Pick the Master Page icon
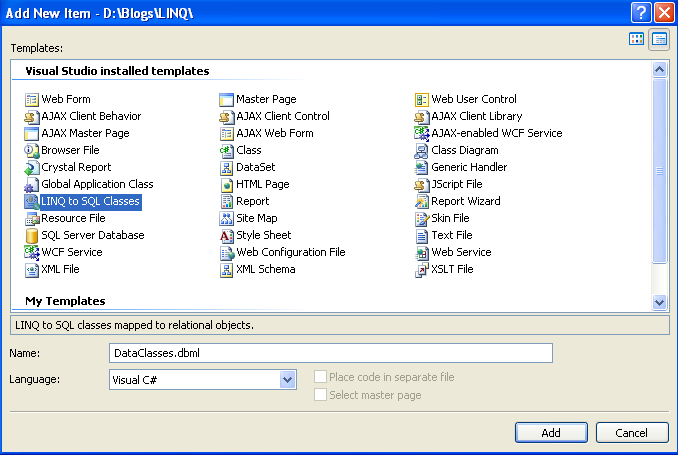The image size is (679, 455). (x=226, y=100)
